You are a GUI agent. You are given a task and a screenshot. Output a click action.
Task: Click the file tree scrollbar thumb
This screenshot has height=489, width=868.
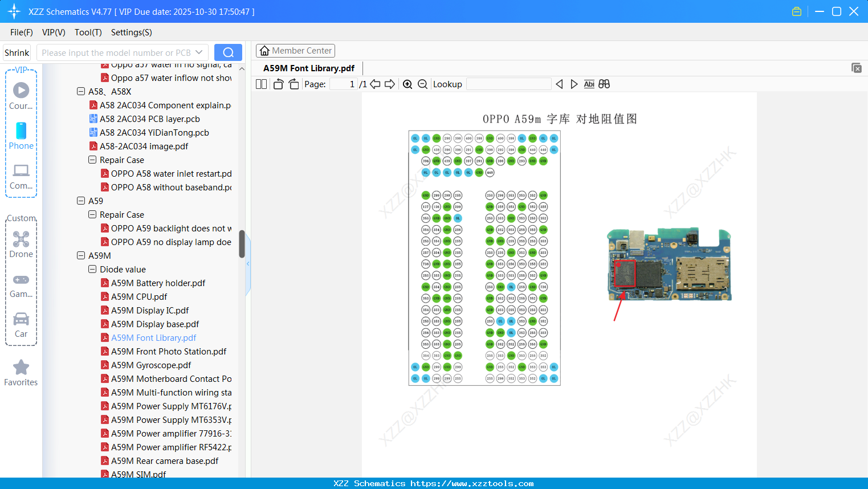point(242,244)
